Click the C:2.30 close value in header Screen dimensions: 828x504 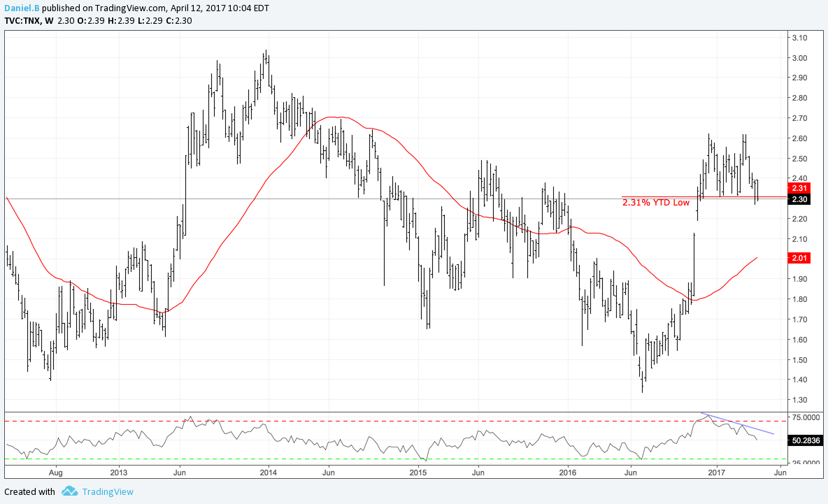(x=178, y=21)
